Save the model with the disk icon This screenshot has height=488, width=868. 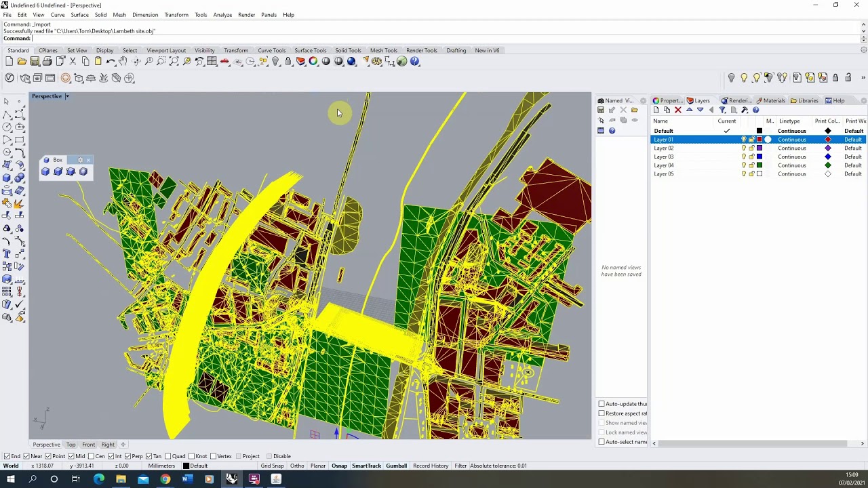coord(35,62)
